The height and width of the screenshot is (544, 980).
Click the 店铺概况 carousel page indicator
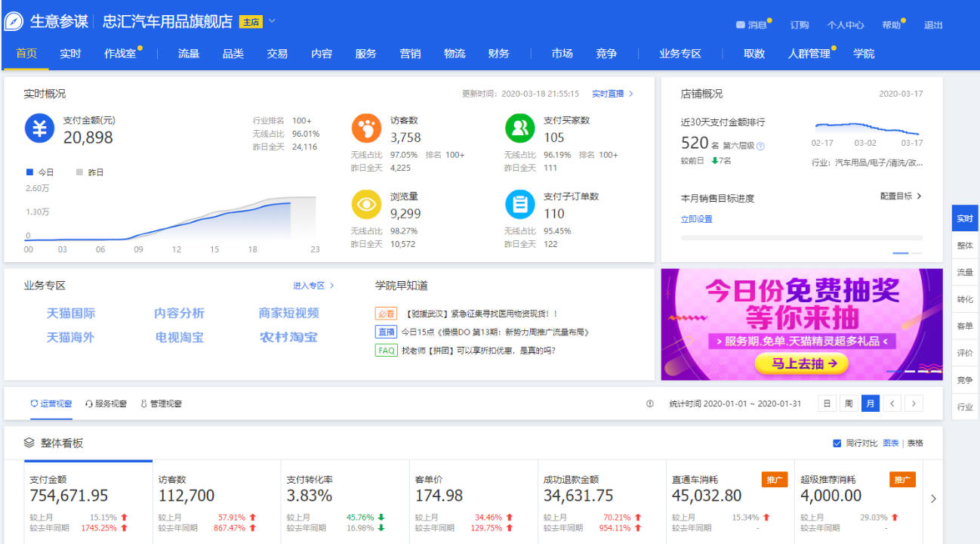point(907,252)
